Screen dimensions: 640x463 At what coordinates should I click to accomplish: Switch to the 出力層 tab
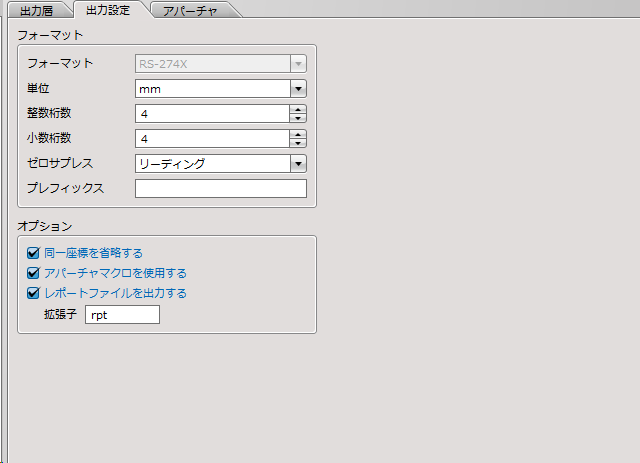click(x=38, y=10)
